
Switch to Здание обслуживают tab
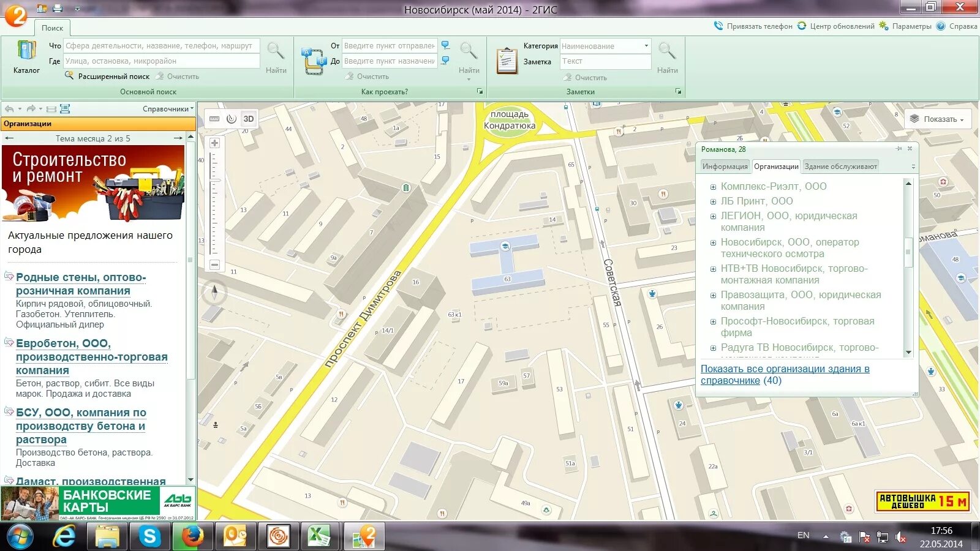click(x=840, y=167)
